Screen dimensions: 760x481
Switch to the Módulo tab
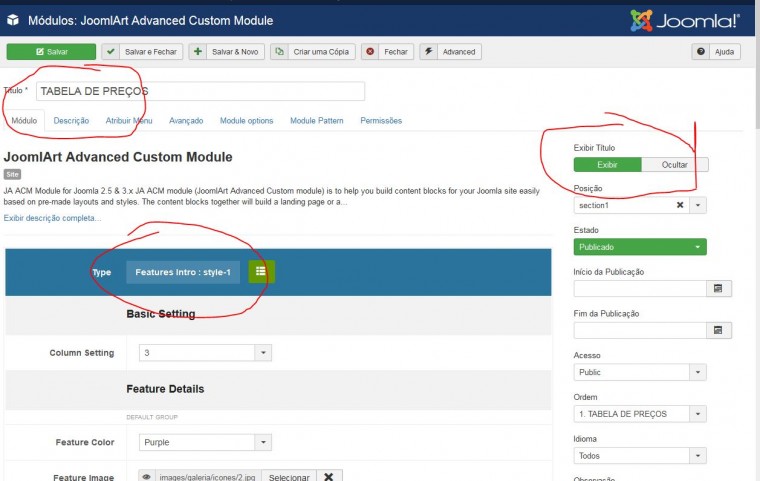(x=24, y=121)
